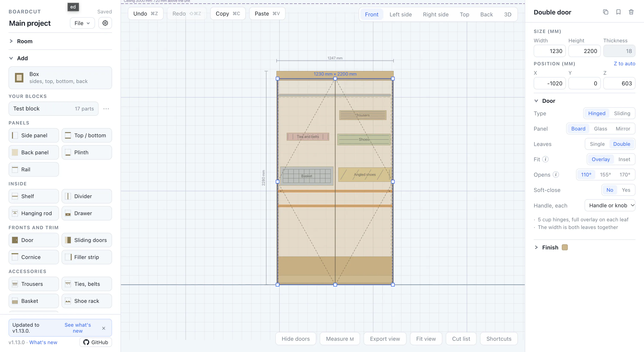Open the File dropdown

tap(82, 23)
